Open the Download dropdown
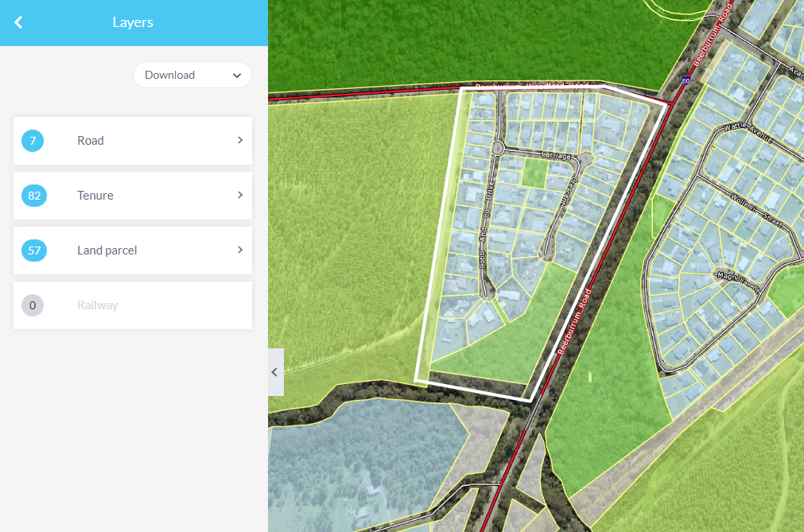Viewport: 804px width, 532px height. [192, 75]
